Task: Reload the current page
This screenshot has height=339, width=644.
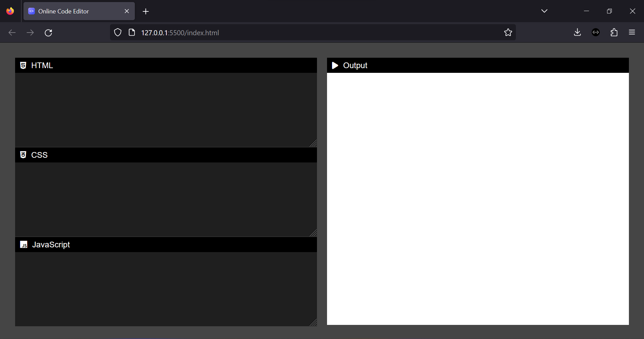Action: coord(48,33)
